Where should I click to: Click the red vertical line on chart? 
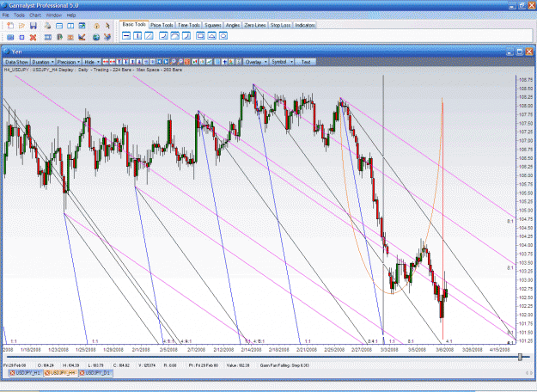tap(442, 219)
